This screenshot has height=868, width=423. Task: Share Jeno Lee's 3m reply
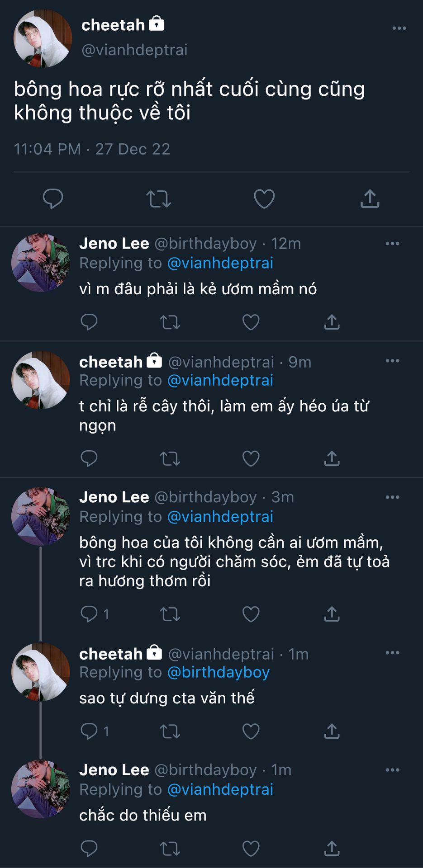tap(332, 614)
